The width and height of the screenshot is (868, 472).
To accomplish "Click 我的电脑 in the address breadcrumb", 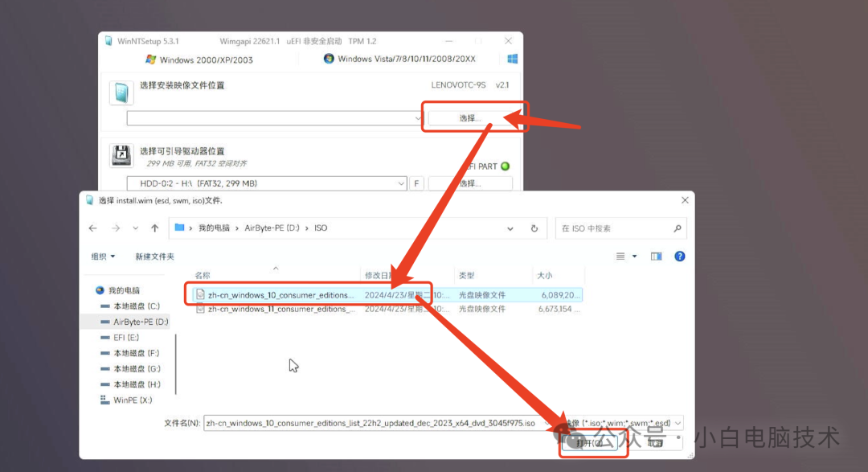I will (214, 228).
